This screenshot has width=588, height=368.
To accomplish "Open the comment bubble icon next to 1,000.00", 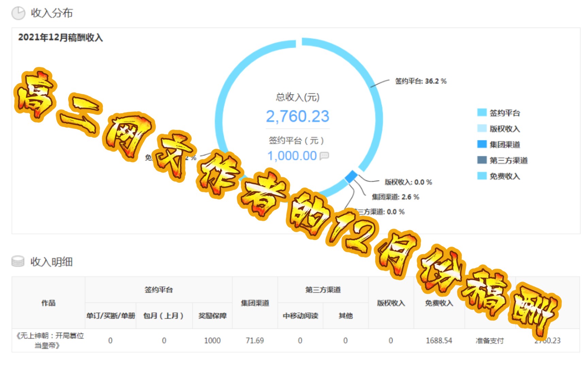I will (324, 156).
